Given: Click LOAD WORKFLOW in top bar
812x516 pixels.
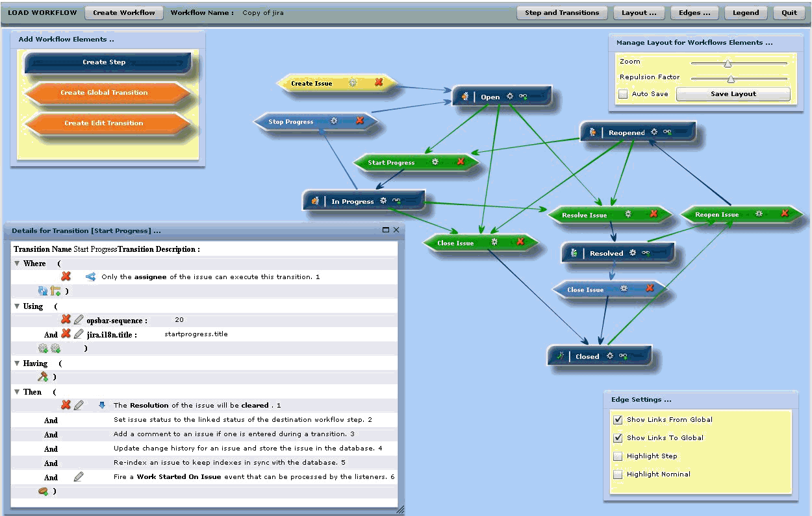Looking at the screenshot, I should tap(42, 12).
